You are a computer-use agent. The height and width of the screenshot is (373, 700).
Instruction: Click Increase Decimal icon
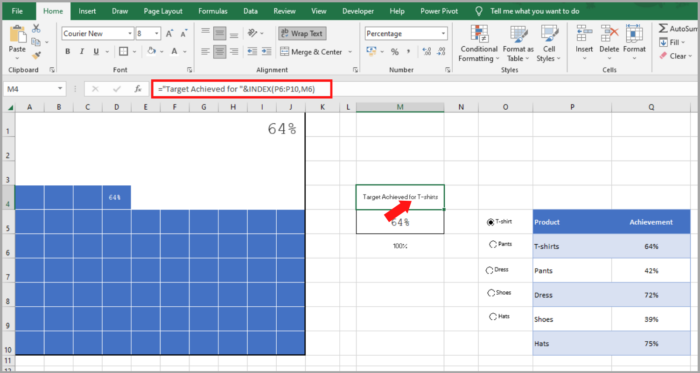tap(426, 52)
